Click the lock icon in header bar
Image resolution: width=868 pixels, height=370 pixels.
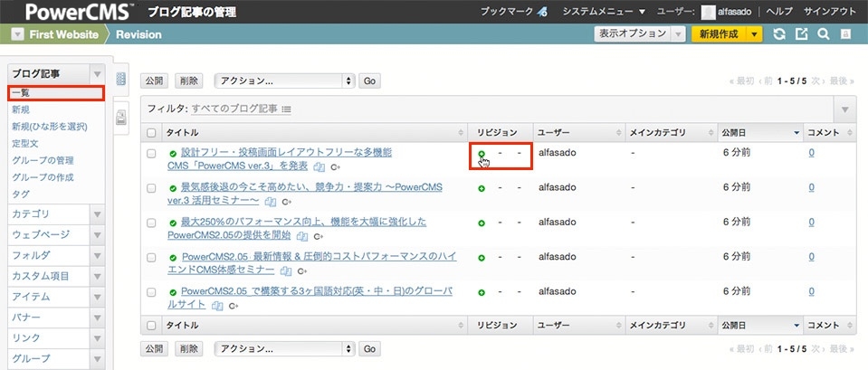click(x=845, y=34)
